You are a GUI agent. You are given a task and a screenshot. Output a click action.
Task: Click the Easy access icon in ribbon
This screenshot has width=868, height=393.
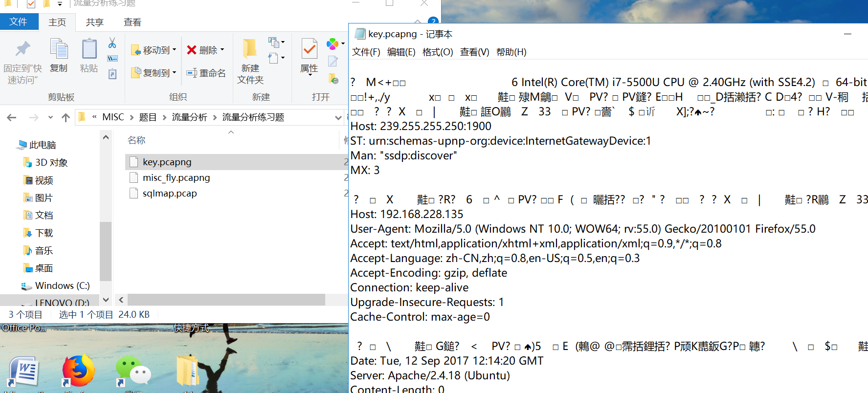pos(274,58)
